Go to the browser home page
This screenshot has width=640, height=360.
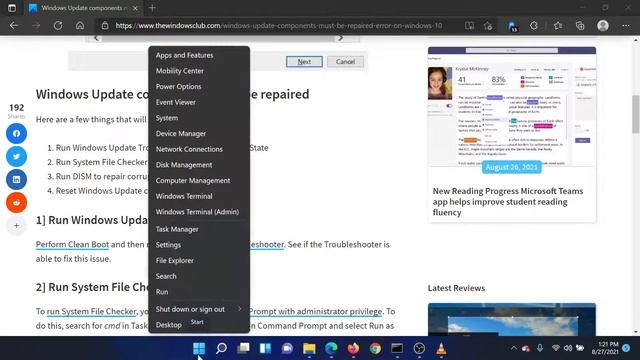click(x=80, y=26)
